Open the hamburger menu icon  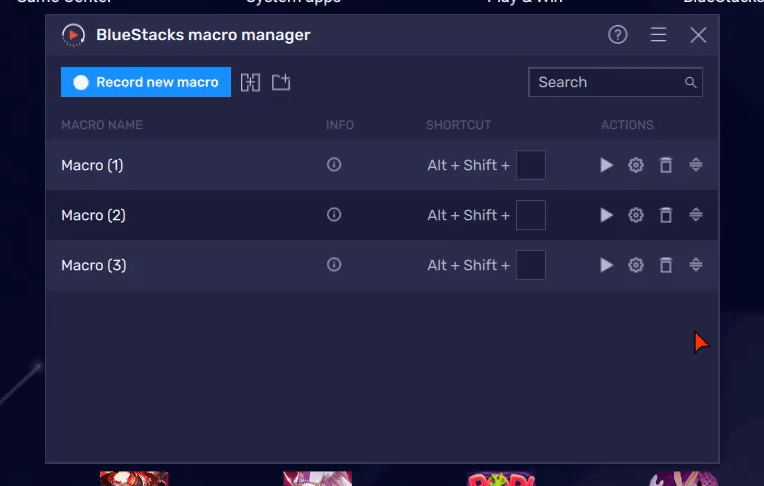click(x=658, y=35)
